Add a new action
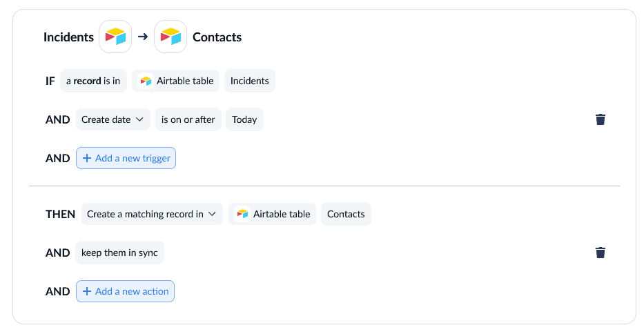Image resolution: width=644 pixels, height=334 pixels. click(x=125, y=291)
